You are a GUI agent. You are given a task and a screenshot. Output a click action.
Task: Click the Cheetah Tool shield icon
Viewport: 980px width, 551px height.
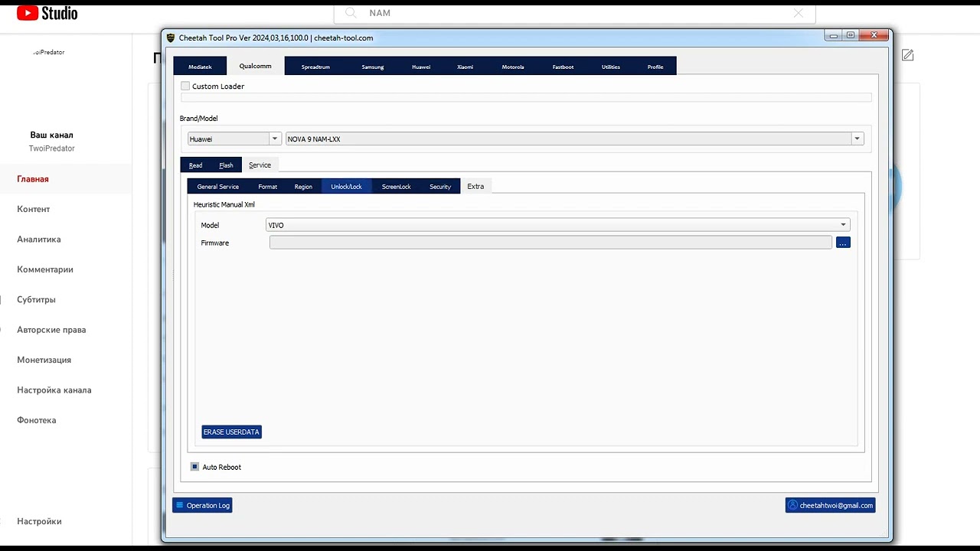(x=171, y=37)
